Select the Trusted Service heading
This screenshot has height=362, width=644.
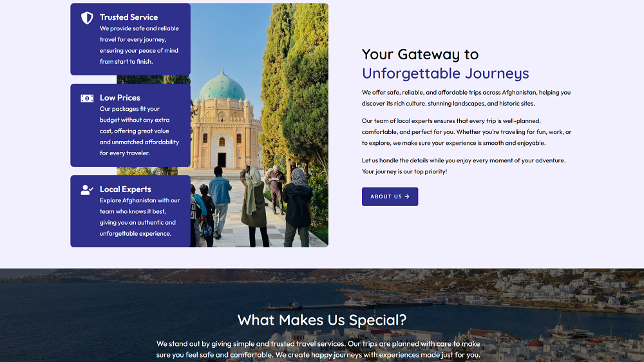[129, 17]
